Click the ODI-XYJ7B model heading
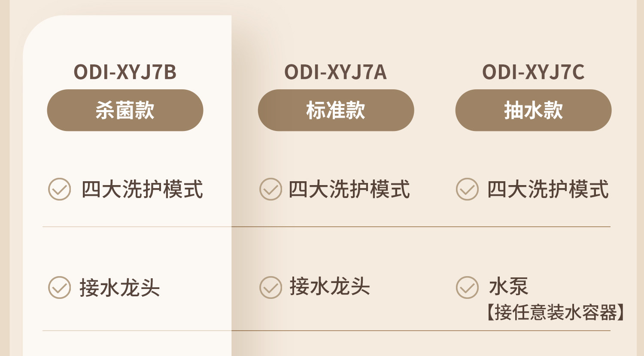644x356 pixels. (125, 72)
